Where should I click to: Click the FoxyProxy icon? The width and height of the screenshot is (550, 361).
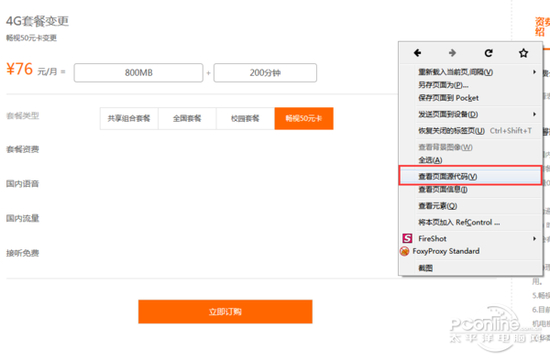point(405,251)
